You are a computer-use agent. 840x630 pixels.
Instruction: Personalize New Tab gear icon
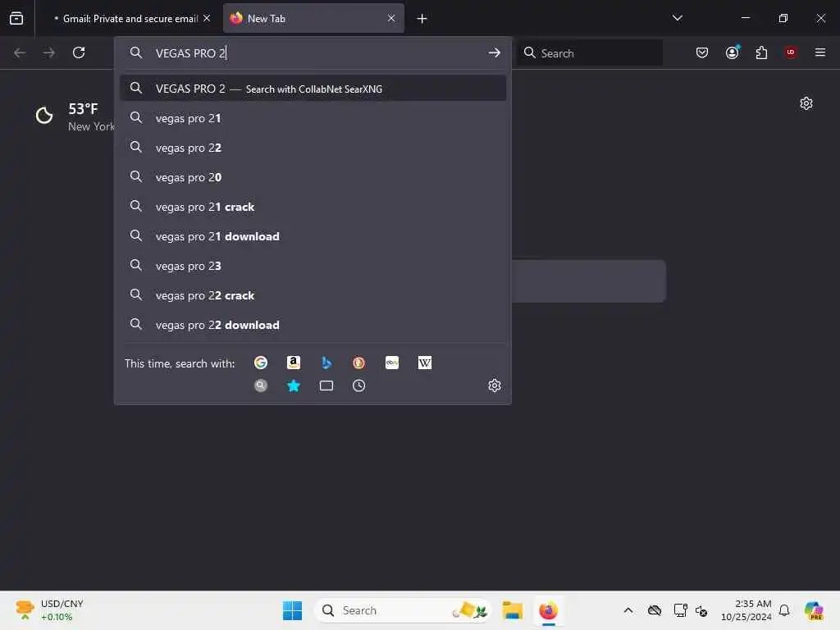pos(806,103)
